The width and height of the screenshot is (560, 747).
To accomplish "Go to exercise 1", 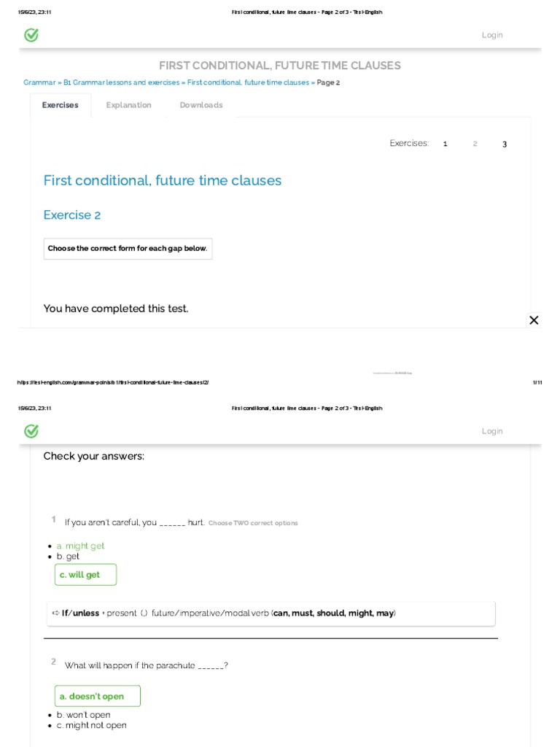I will pos(445,144).
